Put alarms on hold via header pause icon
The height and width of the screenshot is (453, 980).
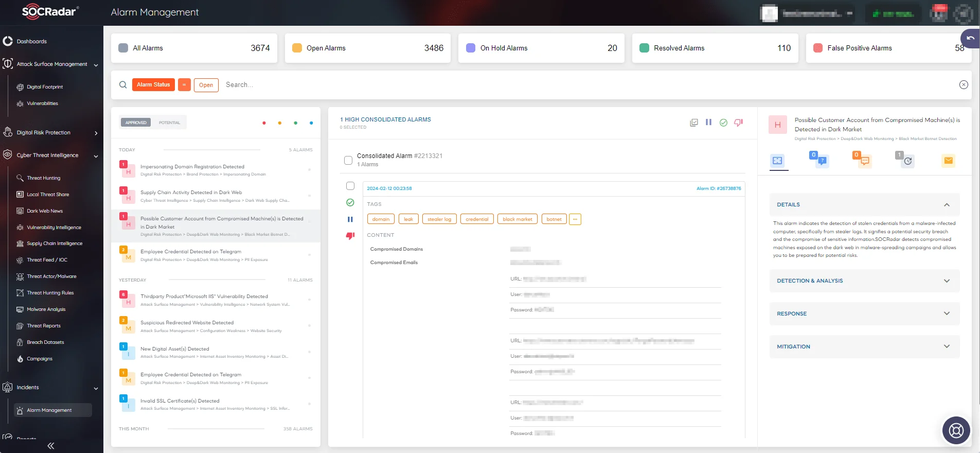click(x=708, y=123)
